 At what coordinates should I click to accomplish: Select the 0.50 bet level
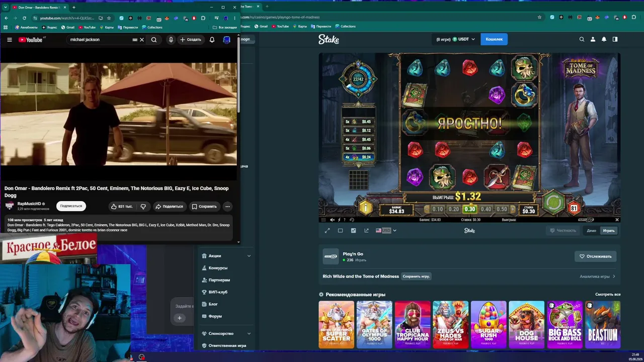(502, 209)
